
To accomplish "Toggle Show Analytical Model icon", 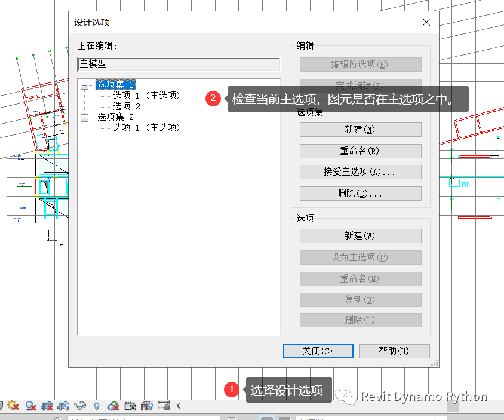I will [146, 406].
